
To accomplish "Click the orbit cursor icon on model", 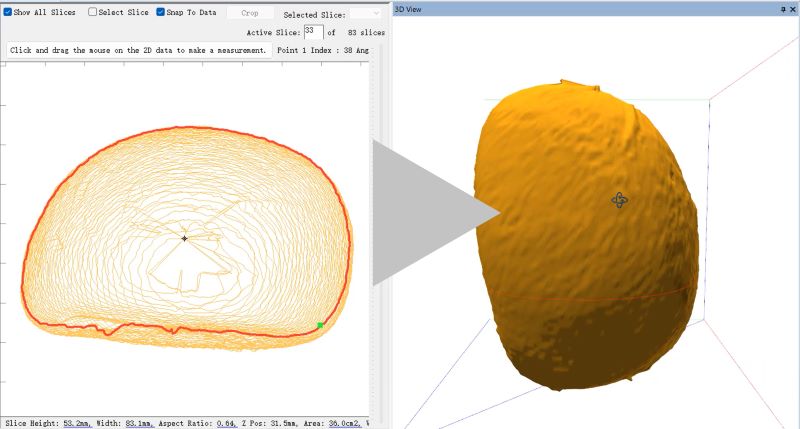I will coord(619,200).
